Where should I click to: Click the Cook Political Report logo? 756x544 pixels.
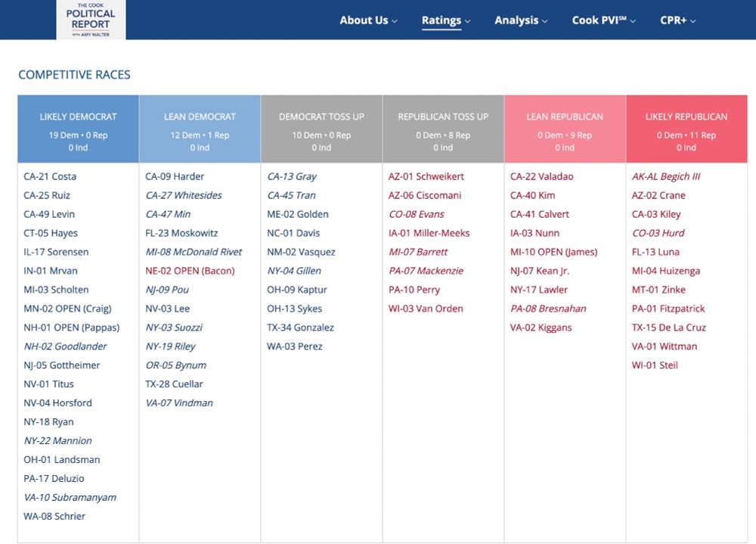89,20
